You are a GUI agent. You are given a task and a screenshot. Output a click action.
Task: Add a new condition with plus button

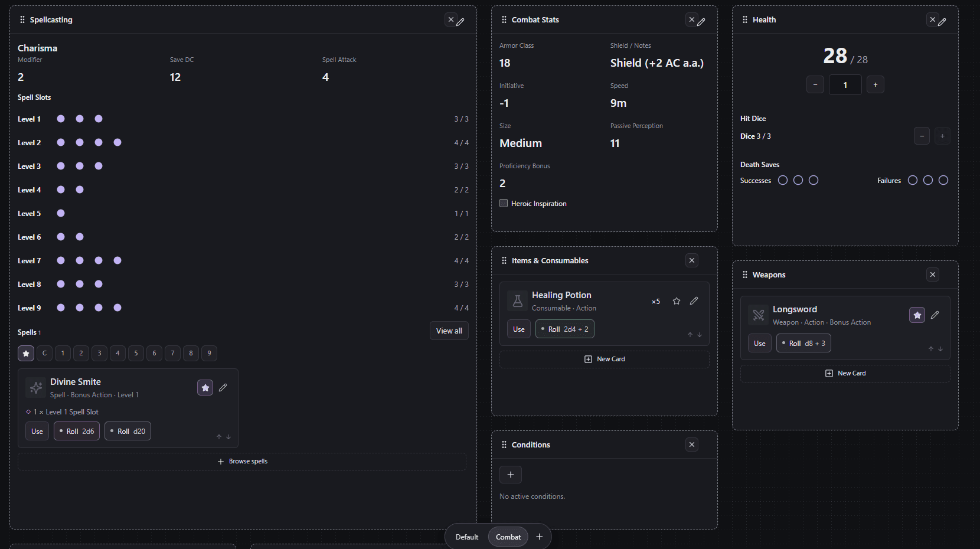point(511,475)
